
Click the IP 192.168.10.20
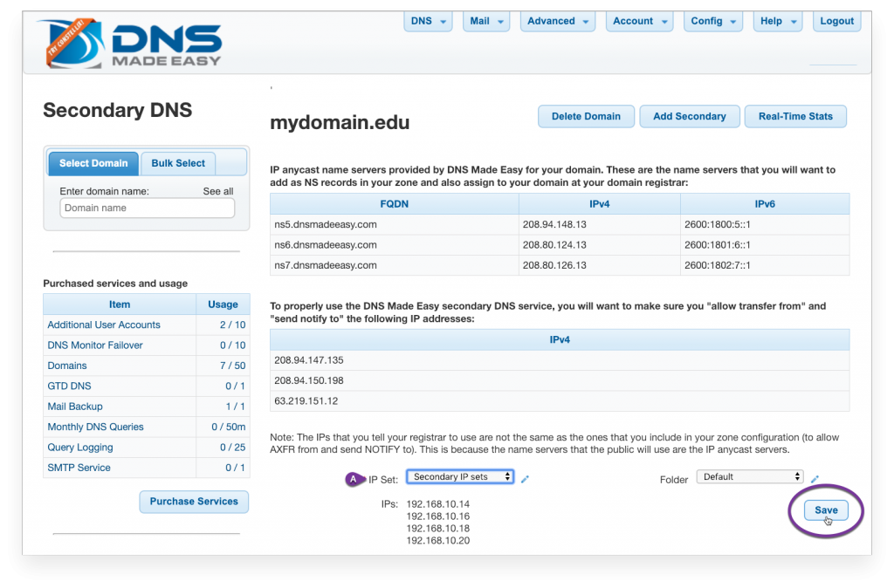click(x=438, y=541)
